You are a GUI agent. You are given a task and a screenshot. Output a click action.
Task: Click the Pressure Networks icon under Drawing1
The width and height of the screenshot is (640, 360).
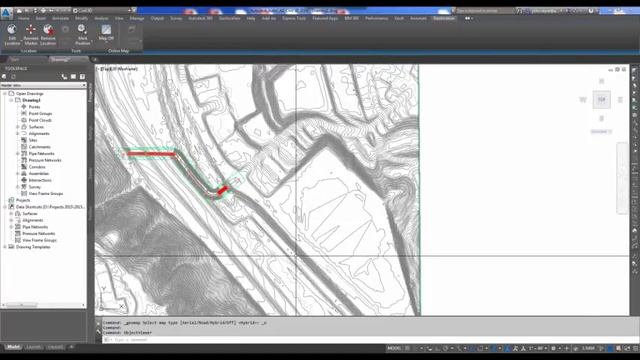pyautogui.click(x=24, y=160)
